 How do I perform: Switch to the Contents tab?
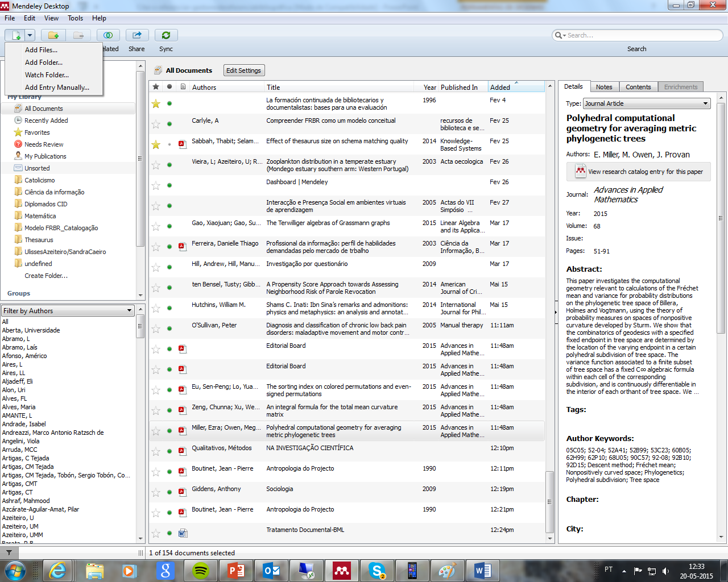[x=638, y=87]
